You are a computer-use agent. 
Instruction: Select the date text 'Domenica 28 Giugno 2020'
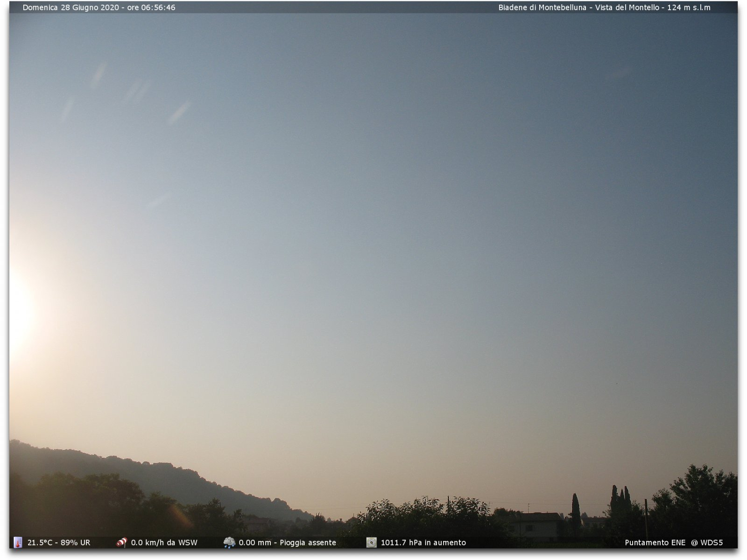click(71, 7)
